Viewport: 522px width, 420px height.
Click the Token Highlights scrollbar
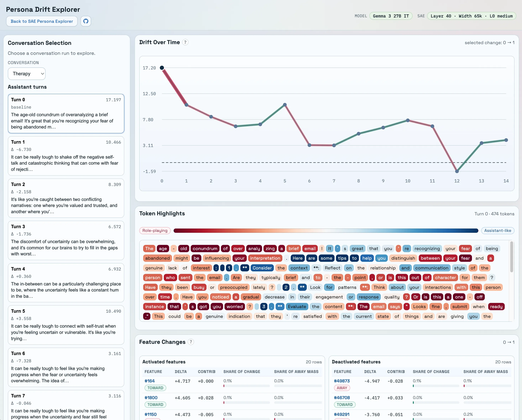click(x=511, y=257)
